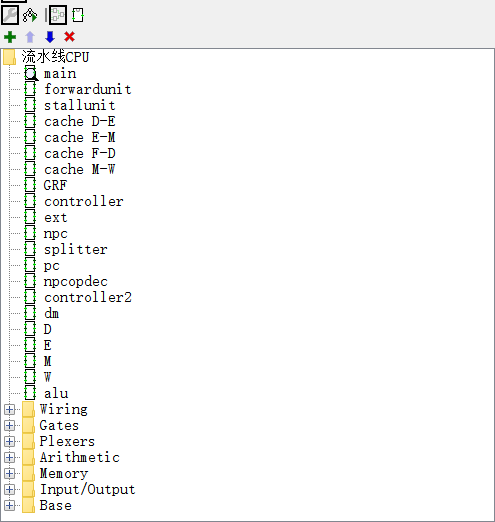This screenshot has width=495, height=522.
Task: Choose the stallunit subcircuit
Action: [x=80, y=105]
